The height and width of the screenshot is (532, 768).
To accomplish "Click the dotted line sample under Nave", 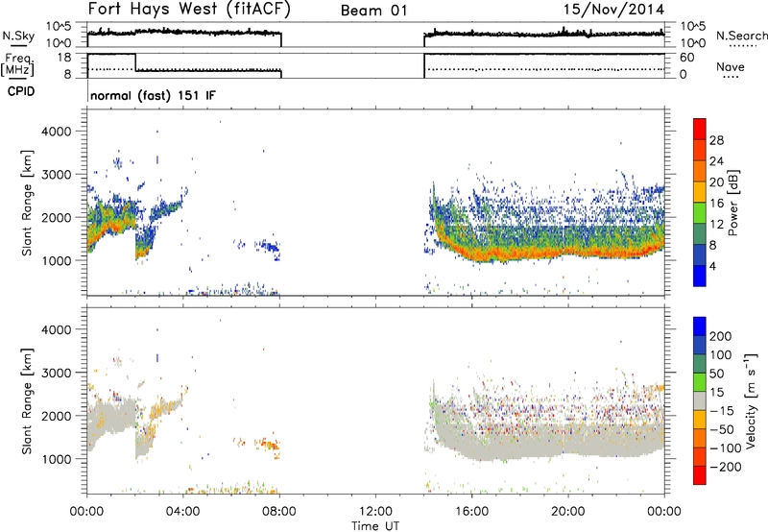I will pos(731,78).
